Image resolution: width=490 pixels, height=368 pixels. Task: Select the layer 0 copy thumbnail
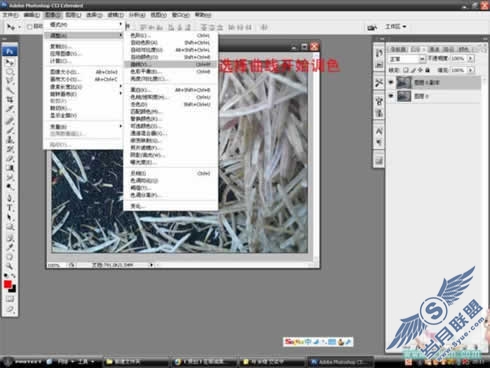[x=404, y=82]
